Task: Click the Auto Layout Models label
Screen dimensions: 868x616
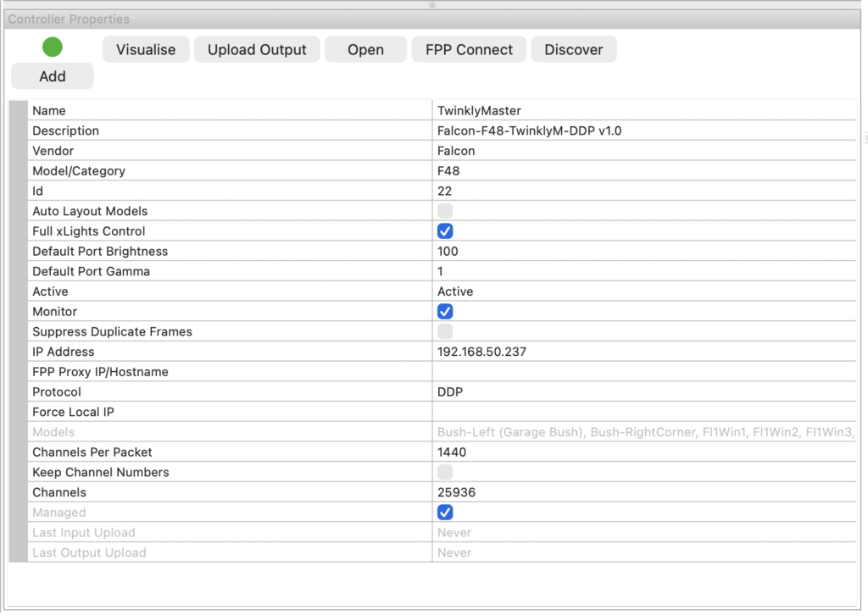Action: tap(90, 212)
